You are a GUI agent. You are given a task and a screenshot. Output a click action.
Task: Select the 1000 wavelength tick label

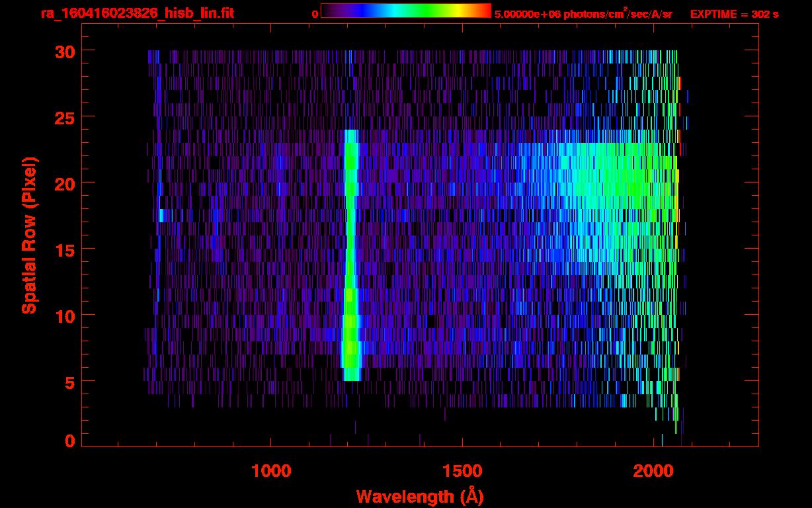(271, 471)
